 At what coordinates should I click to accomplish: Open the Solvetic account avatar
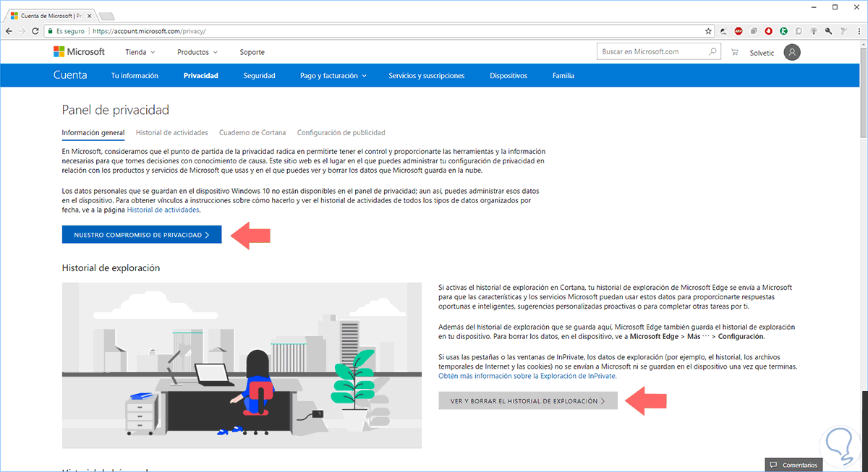pyautogui.click(x=793, y=52)
